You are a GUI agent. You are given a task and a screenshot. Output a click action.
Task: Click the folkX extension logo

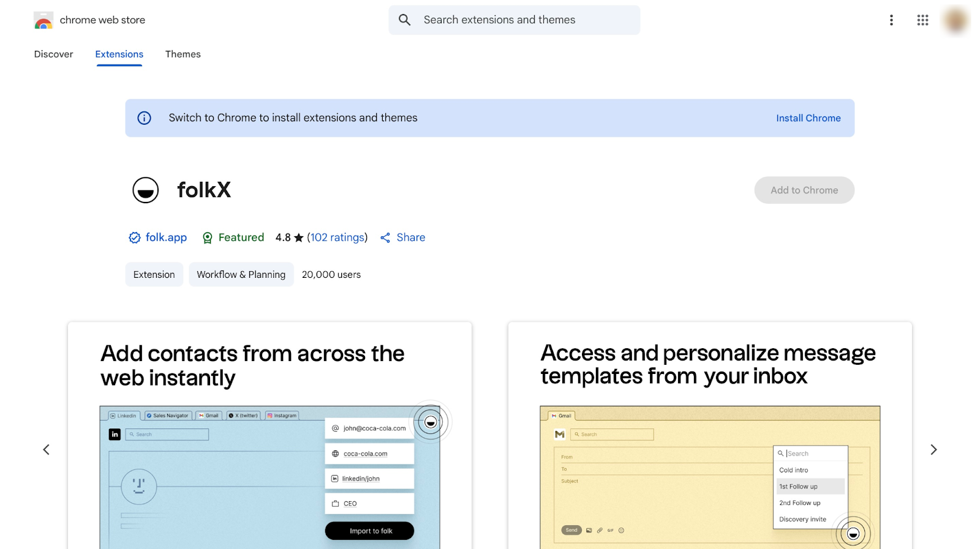(146, 190)
